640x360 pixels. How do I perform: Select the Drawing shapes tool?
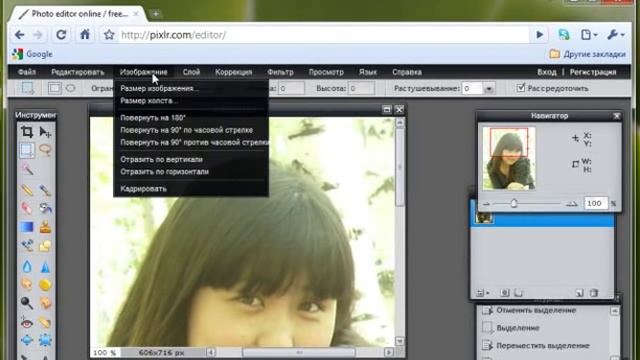45,245
